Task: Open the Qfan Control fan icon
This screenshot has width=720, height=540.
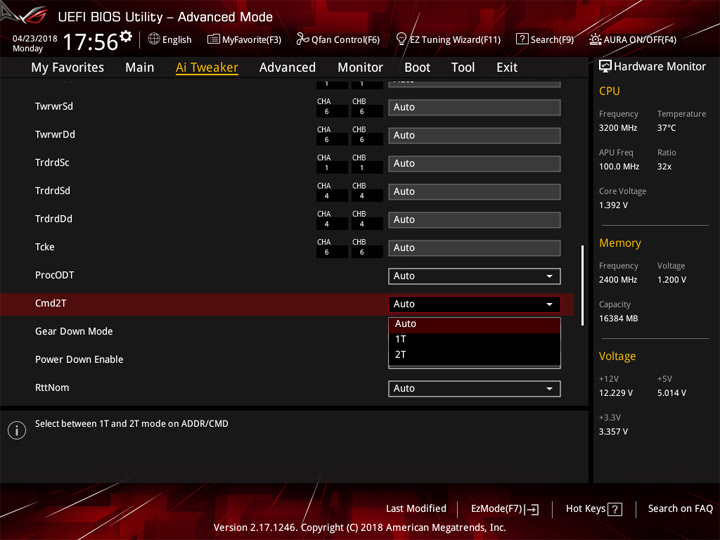Action: pyautogui.click(x=302, y=39)
